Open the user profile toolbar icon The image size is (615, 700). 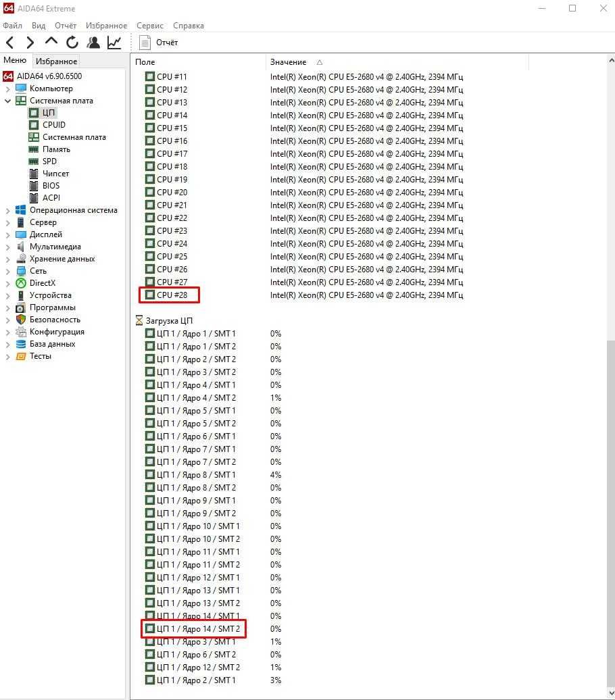(x=93, y=43)
